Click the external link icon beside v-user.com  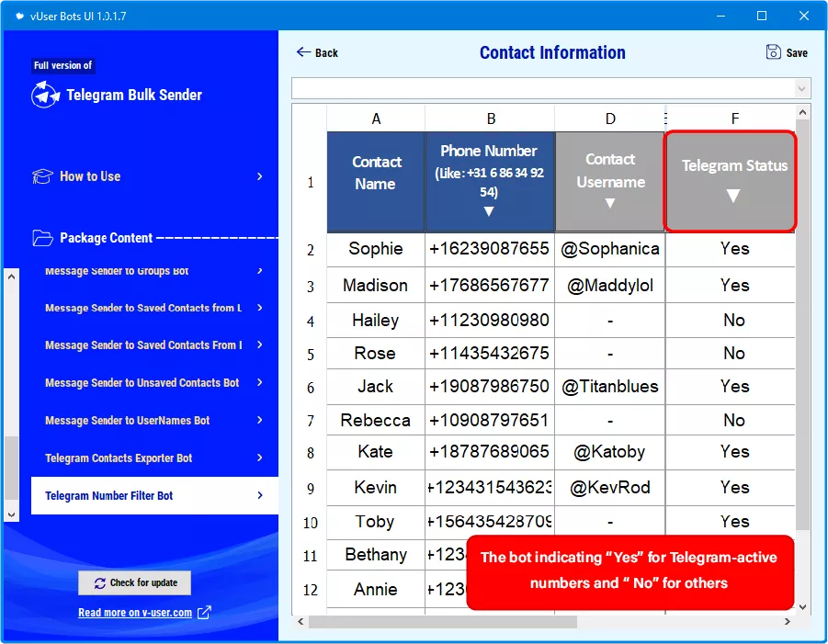204,613
